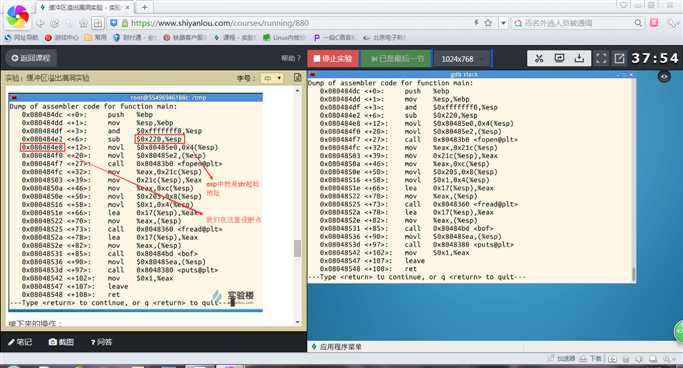
Task: Bookmark this page with the star icon
Action: 488,23
